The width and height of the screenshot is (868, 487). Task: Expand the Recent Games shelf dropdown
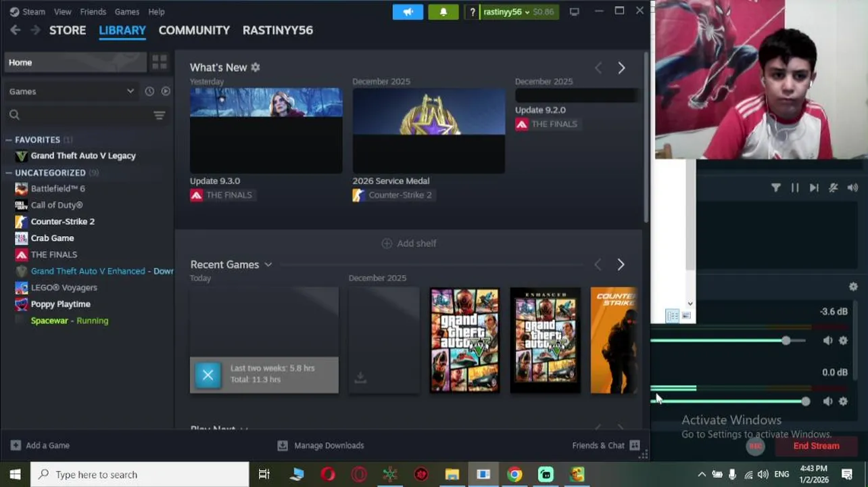pos(268,264)
